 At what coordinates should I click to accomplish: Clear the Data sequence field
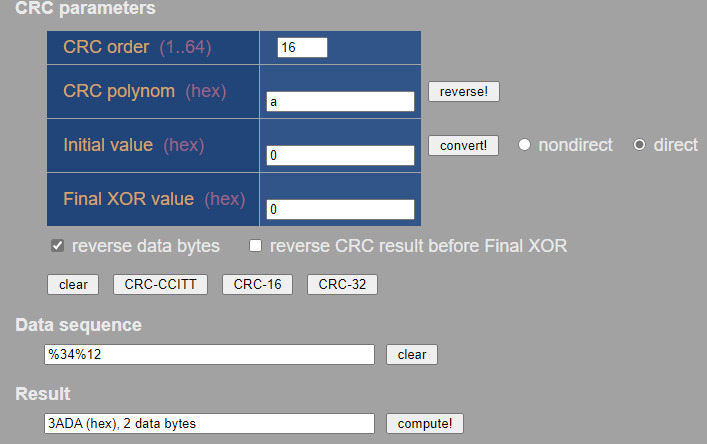412,355
